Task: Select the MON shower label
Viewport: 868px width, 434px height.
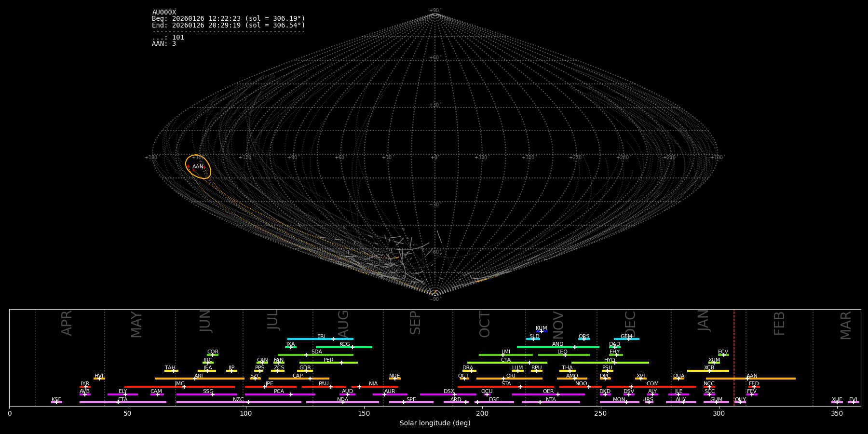Action: click(619, 400)
